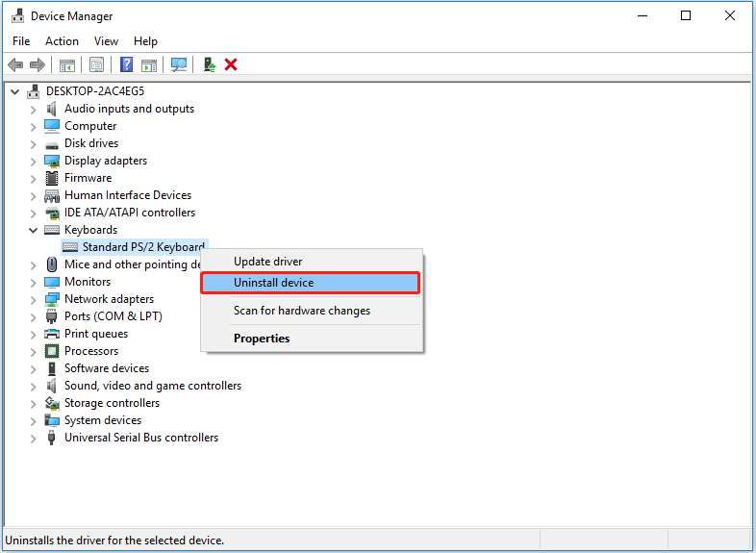
Task: Select Sound, video and game controllers item
Action: [x=152, y=386]
